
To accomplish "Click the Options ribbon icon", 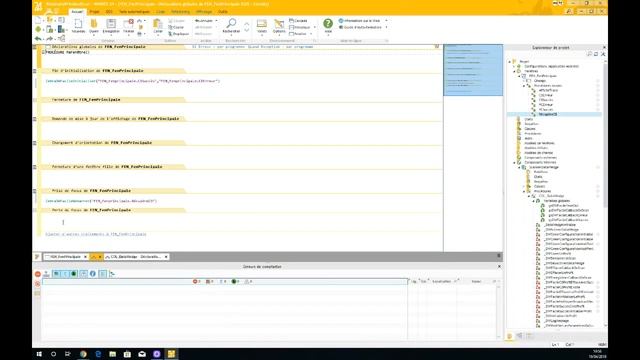I will coord(279,26).
